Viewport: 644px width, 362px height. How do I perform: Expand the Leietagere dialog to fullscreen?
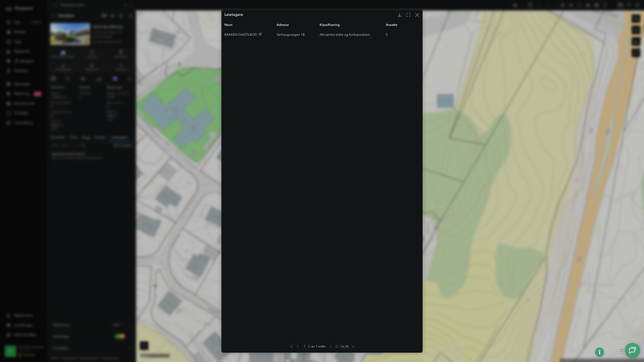tap(408, 15)
